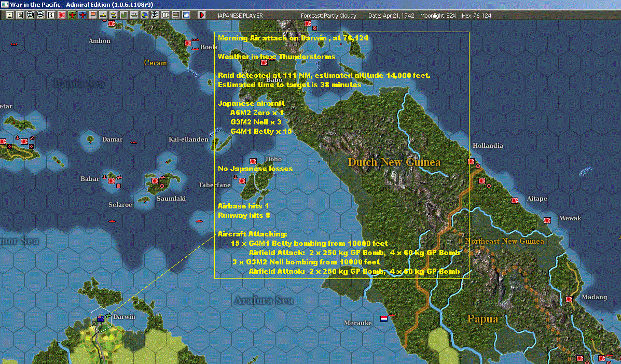
Task: Click the 'Merauke' map label
Action: pyautogui.click(x=357, y=323)
